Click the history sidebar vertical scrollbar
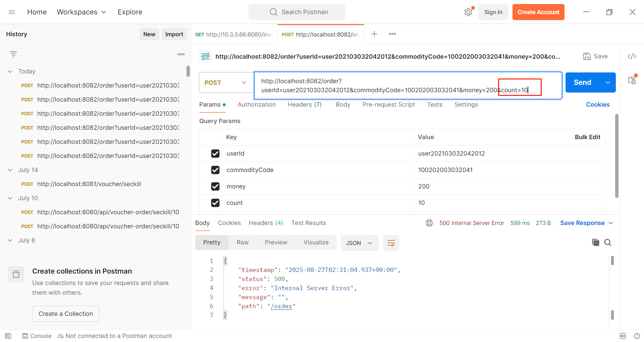Viewport: 644px width, 342px height. pos(188,71)
